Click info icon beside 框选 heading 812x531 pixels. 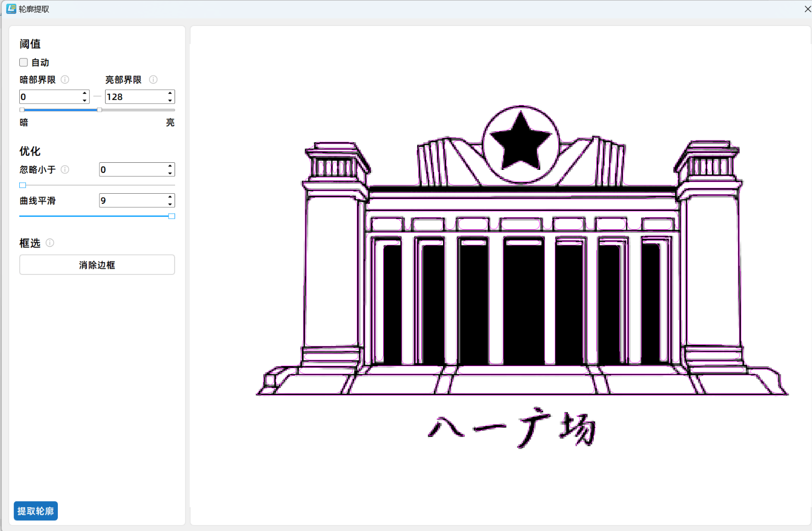click(x=50, y=243)
